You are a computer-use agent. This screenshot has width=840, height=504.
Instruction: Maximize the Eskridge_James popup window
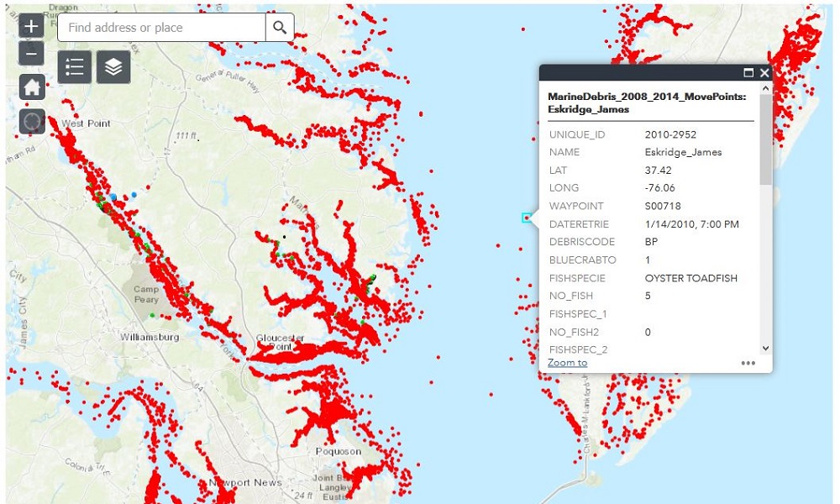coord(748,74)
